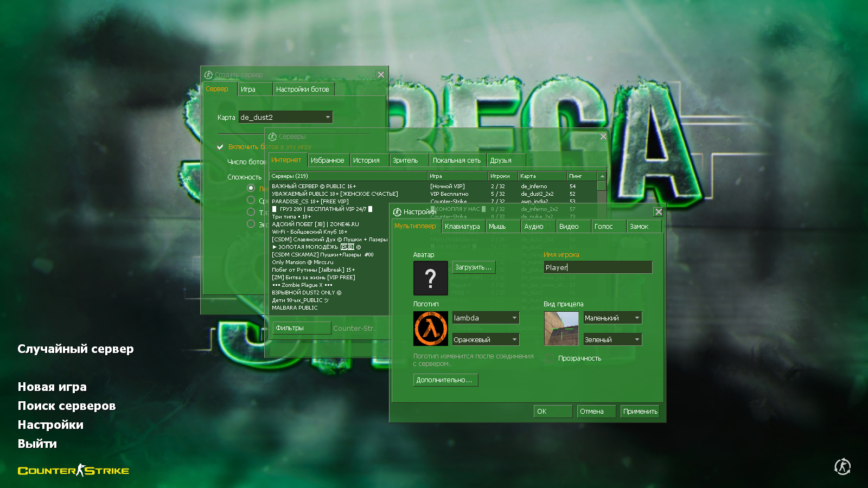Viewport: 868px width, 488px height.
Task: Close the Создать сервер window
Action: point(381,75)
